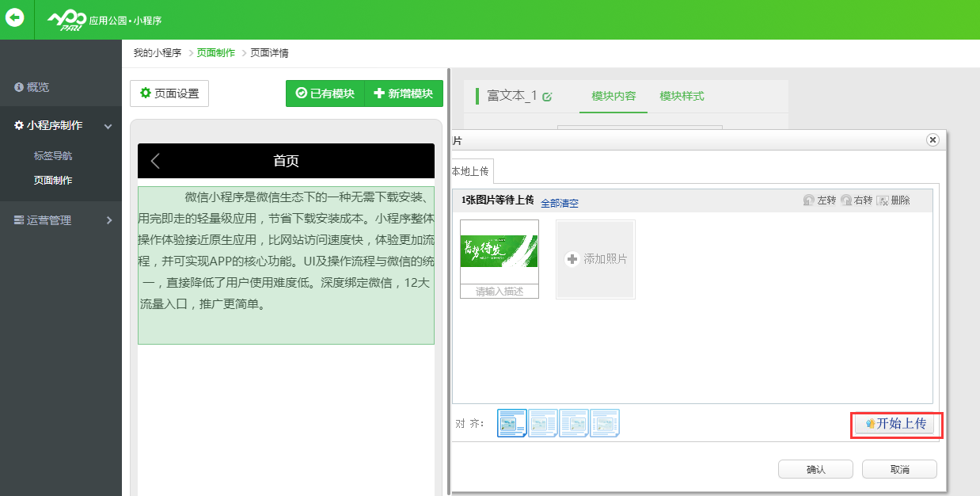Rotate image right with 右转
This screenshot has width=980, height=496.
857,200
